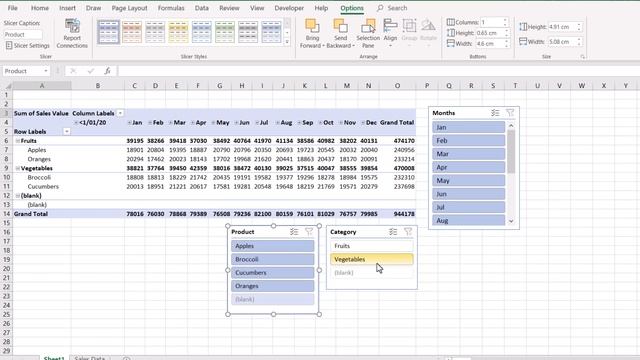Click the button Columns count field
This screenshot has width=640, height=360.
[x=492, y=22]
